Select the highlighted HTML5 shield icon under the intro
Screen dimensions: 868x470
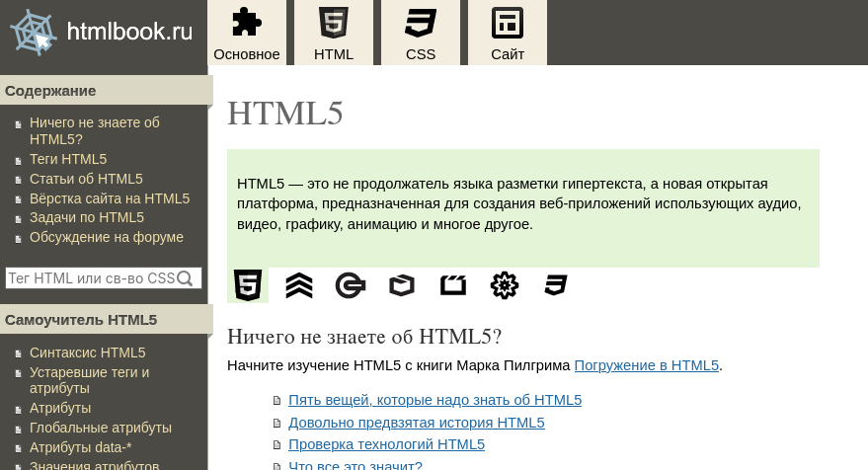248,285
